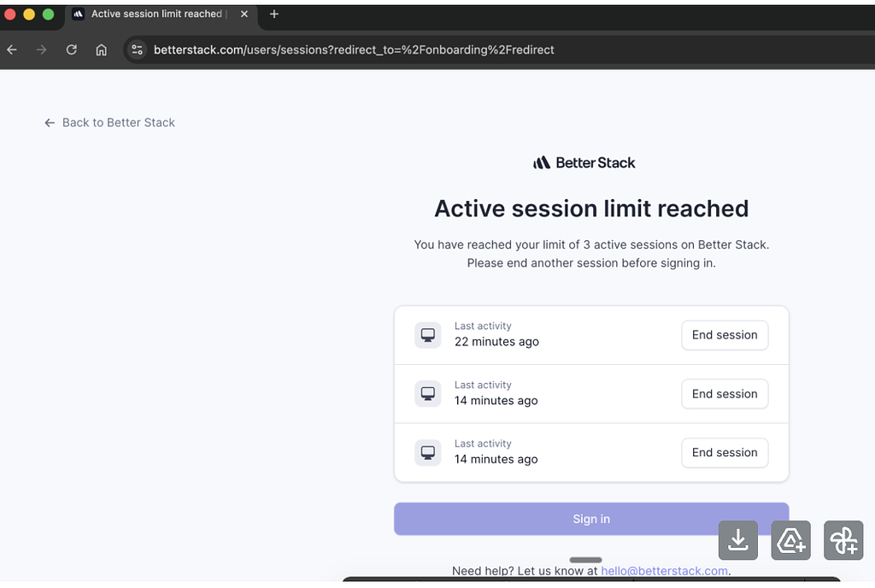Reload the current page
The width and height of the screenshot is (875, 588).
point(72,50)
